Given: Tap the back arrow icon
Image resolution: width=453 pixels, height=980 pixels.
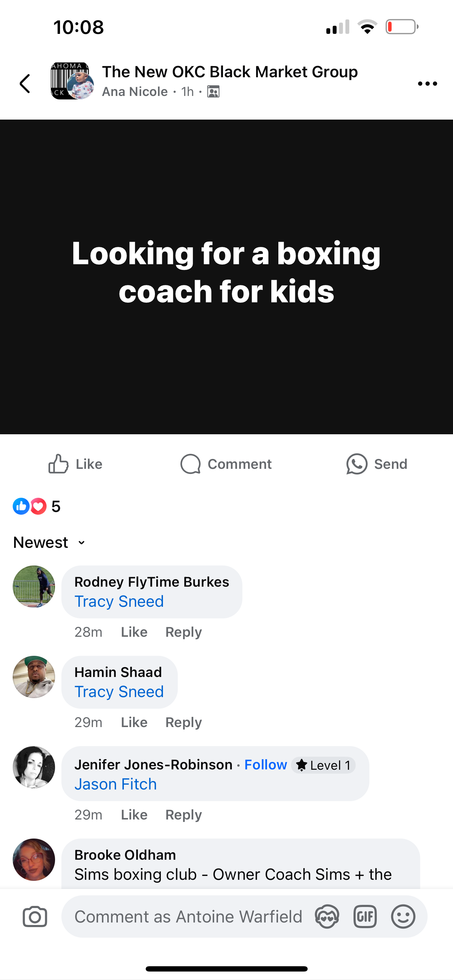Looking at the screenshot, I should (x=25, y=84).
